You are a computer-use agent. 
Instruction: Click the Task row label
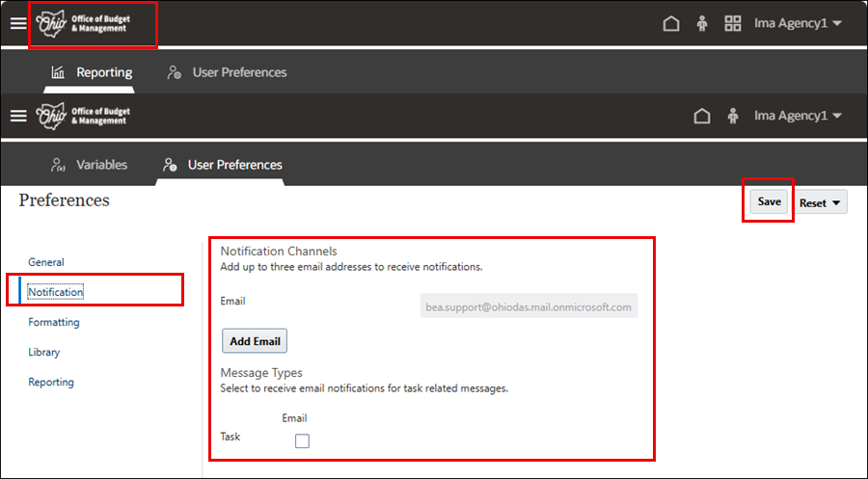coord(231,437)
